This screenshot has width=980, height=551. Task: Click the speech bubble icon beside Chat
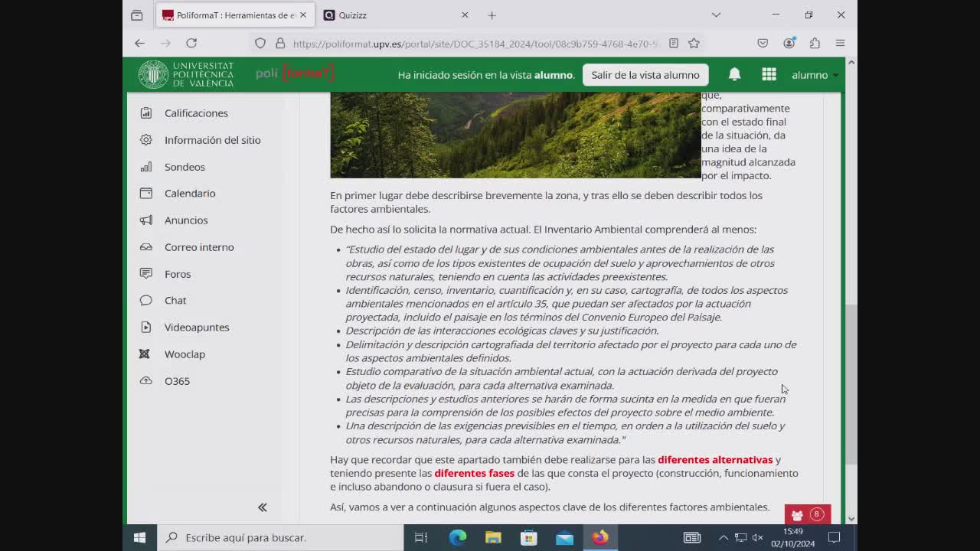click(x=146, y=301)
